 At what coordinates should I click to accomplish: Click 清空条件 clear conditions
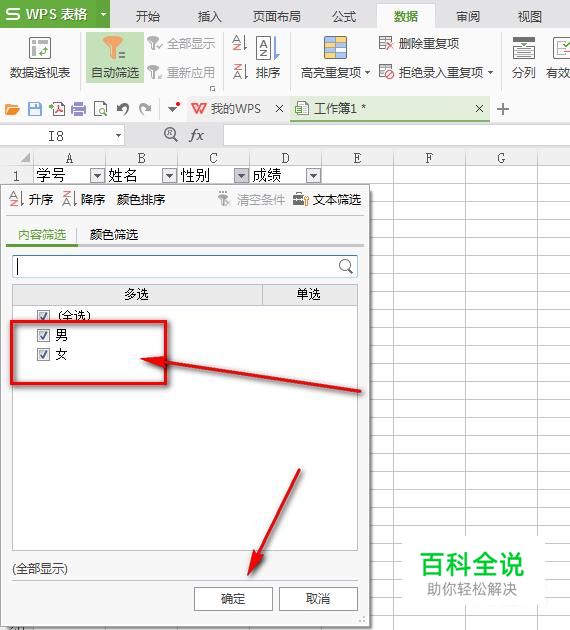click(252, 199)
